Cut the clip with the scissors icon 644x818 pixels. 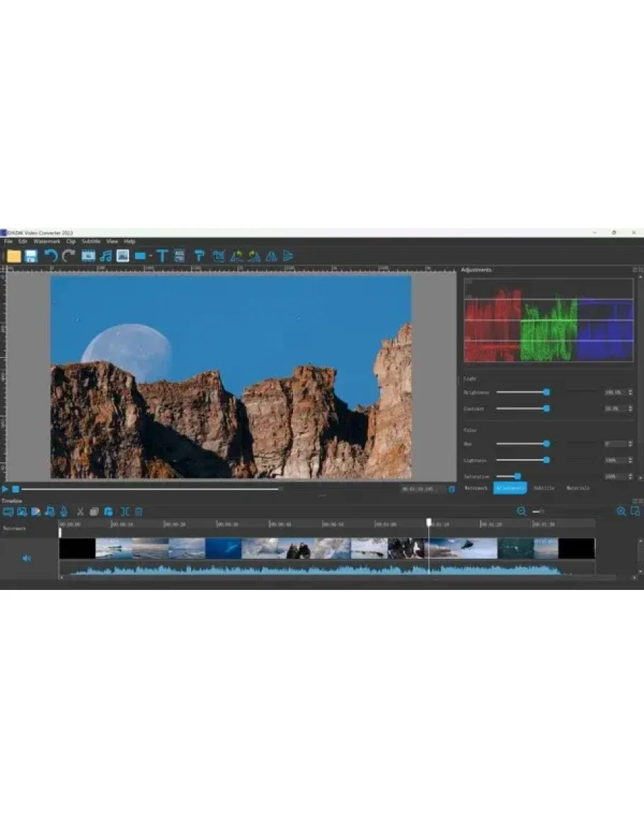point(80,511)
